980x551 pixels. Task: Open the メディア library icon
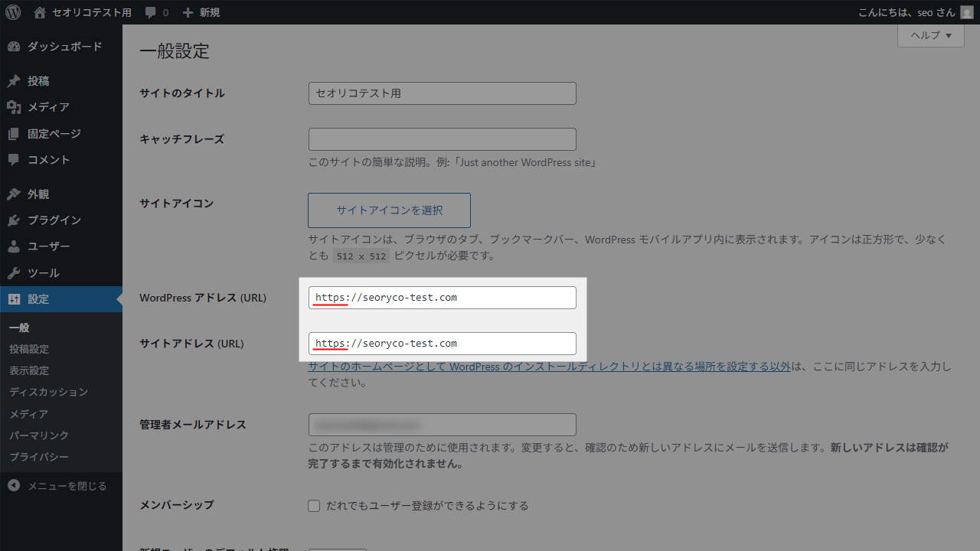point(14,107)
